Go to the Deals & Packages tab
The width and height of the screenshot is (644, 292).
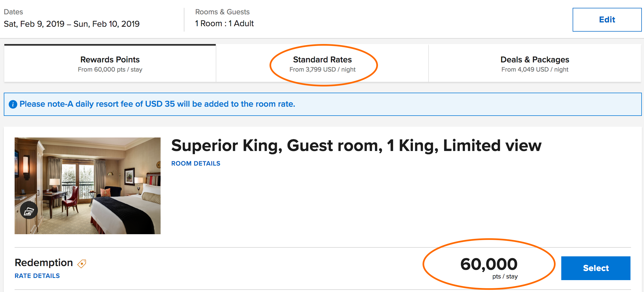point(535,63)
